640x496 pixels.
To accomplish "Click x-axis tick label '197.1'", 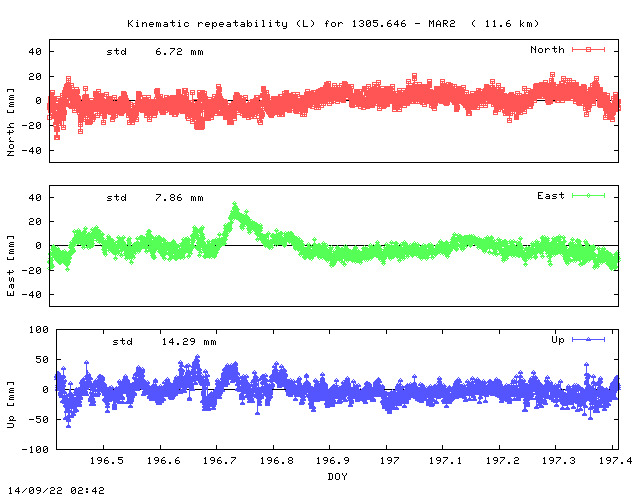I will pos(445,460).
